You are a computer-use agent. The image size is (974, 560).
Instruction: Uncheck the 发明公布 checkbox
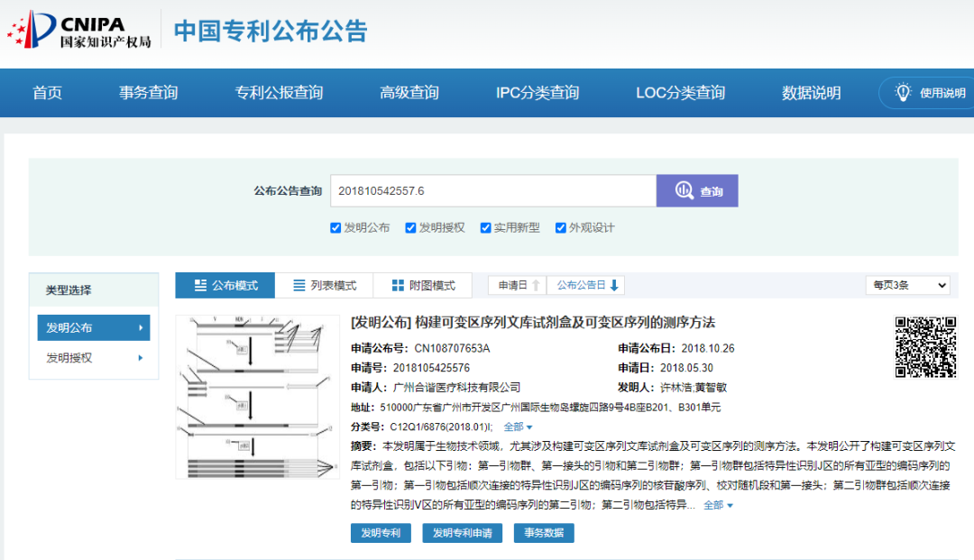pyautogui.click(x=335, y=228)
